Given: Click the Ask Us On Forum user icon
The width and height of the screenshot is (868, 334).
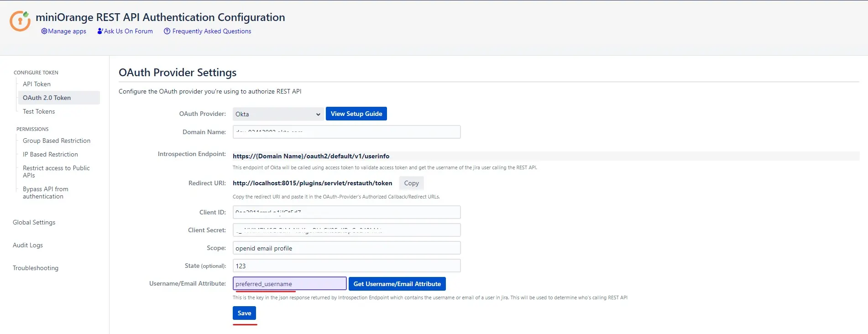Looking at the screenshot, I should [100, 31].
